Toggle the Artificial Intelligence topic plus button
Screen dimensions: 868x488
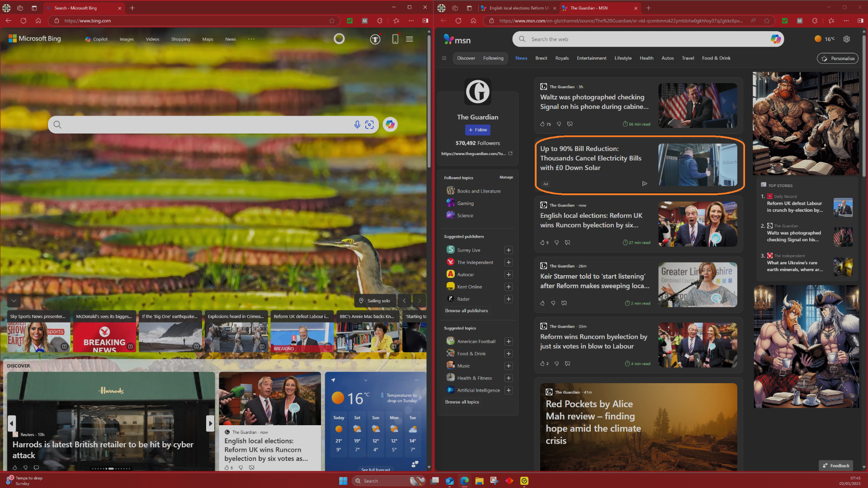point(509,390)
